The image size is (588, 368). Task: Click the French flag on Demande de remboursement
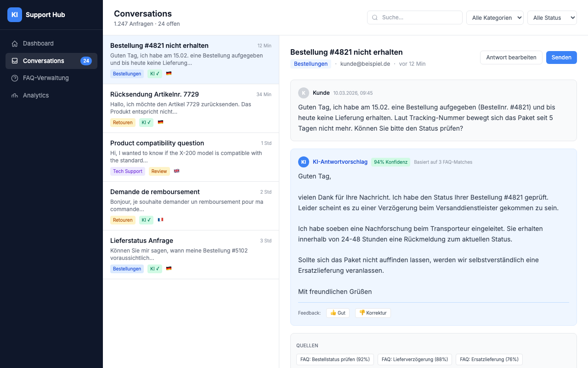coord(160,219)
